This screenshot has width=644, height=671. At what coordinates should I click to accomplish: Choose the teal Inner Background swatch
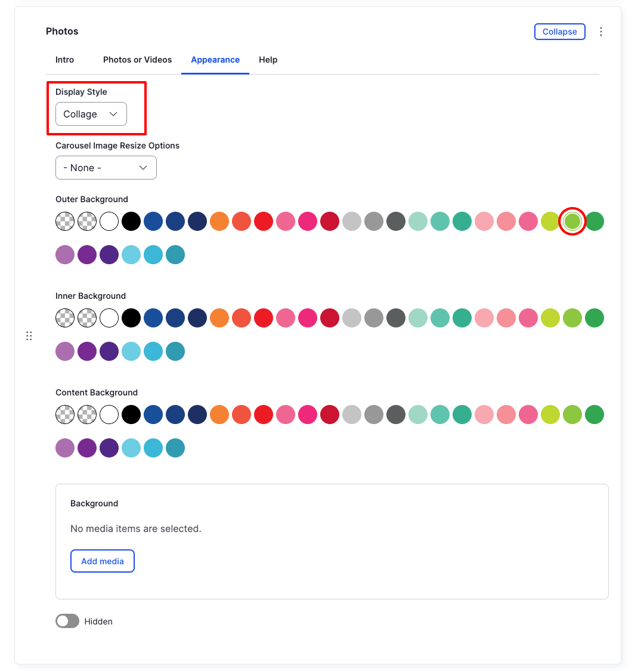click(x=440, y=318)
